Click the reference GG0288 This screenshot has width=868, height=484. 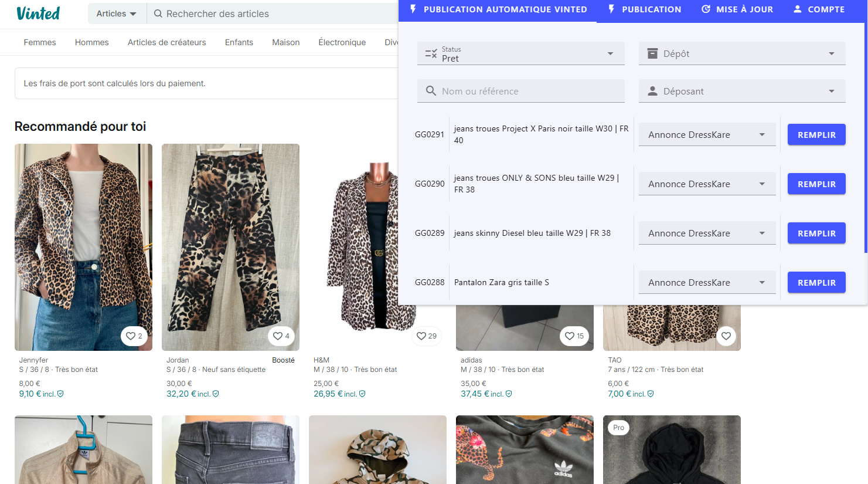pos(430,282)
